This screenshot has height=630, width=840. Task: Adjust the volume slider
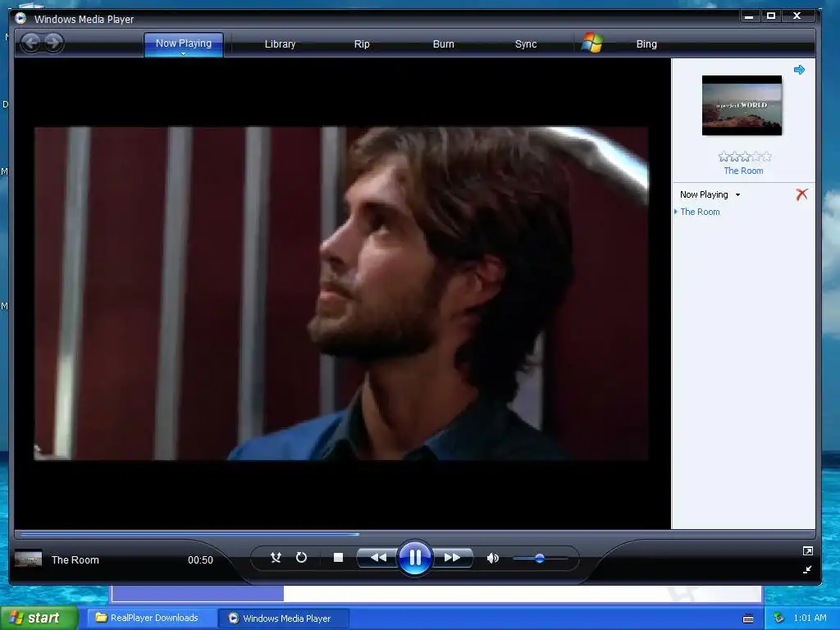(540, 558)
